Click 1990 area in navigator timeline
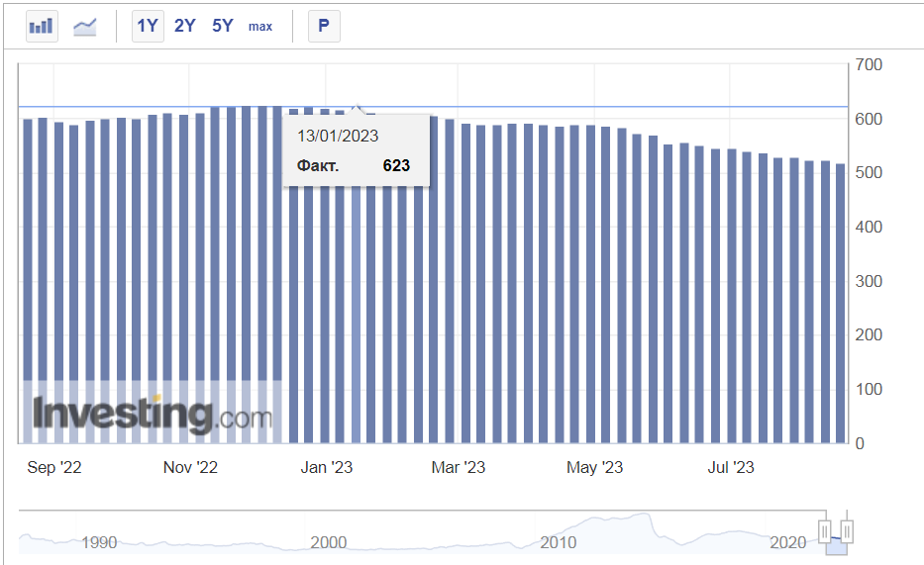The width and height of the screenshot is (924, 565). point(99,542)
